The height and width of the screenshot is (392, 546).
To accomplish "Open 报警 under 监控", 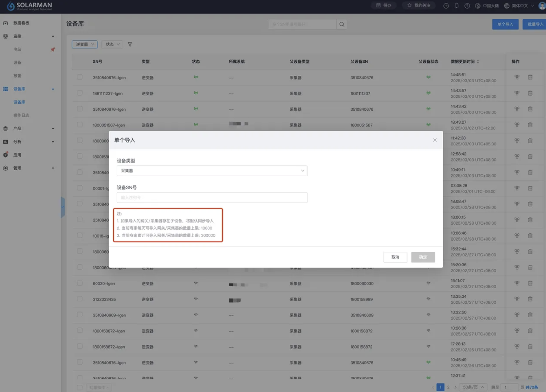I will click(x=18, y=76).
